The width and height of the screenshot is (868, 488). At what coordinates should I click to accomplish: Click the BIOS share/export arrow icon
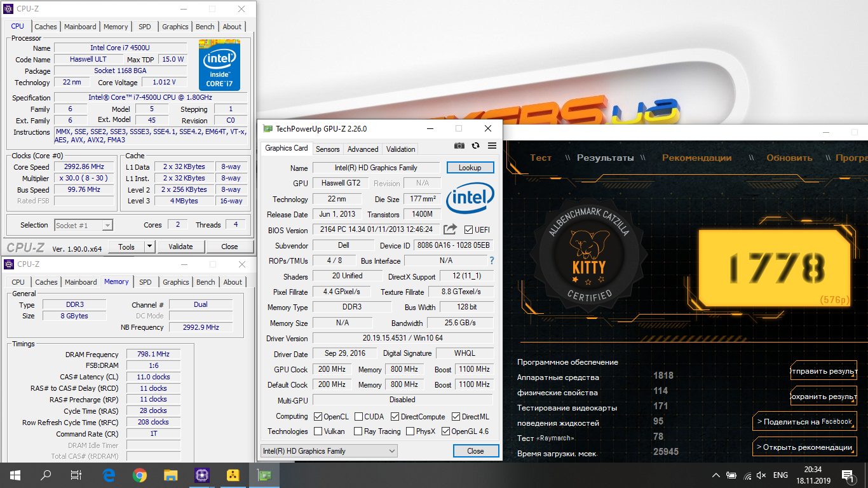pyautogui.click(x=450, y=229)
